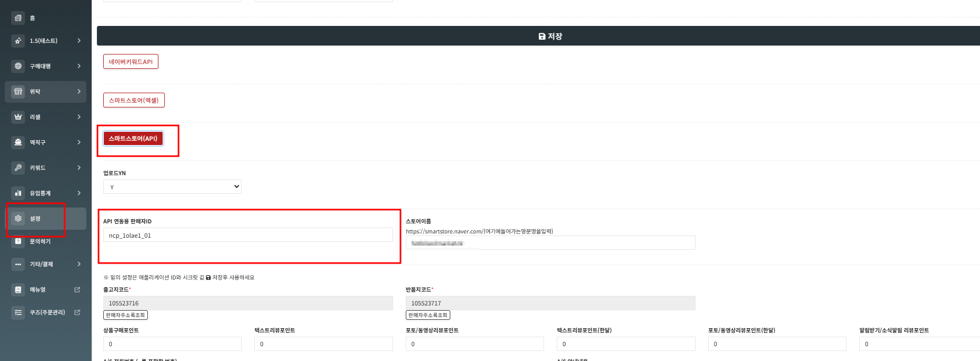Click the 네이버키워드API button
Image resolution: width=980 pixels, height=361 pixels.
tap(131, 61)
